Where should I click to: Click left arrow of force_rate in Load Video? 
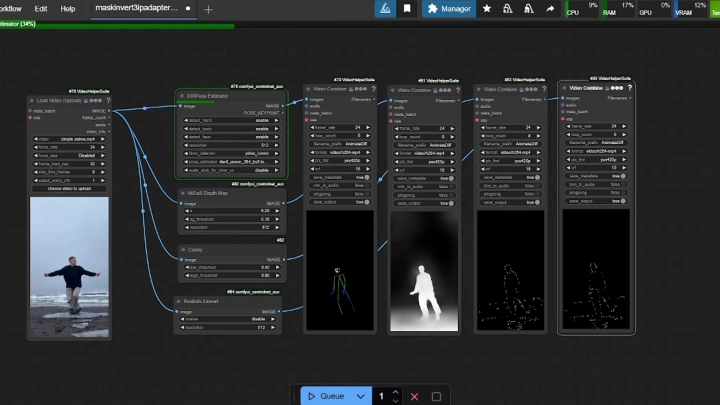coord(36,147)
